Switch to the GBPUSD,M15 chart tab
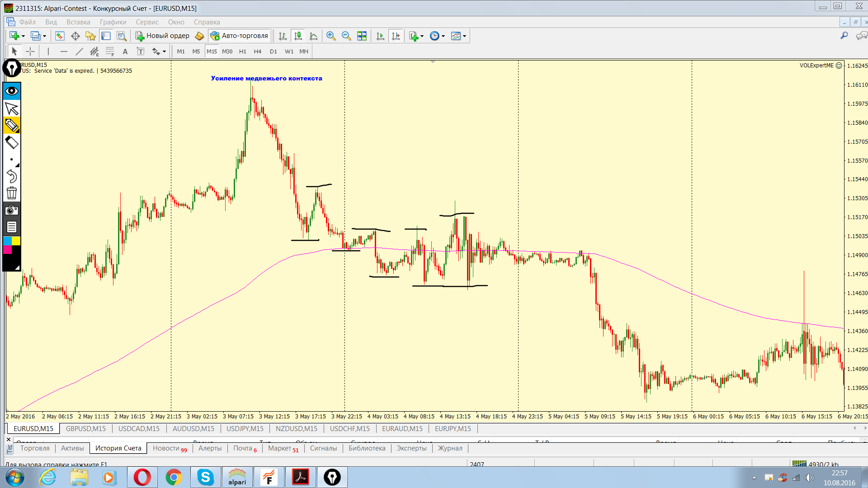Viewport: 868px width, 488px height. click(x=86, y=428)
